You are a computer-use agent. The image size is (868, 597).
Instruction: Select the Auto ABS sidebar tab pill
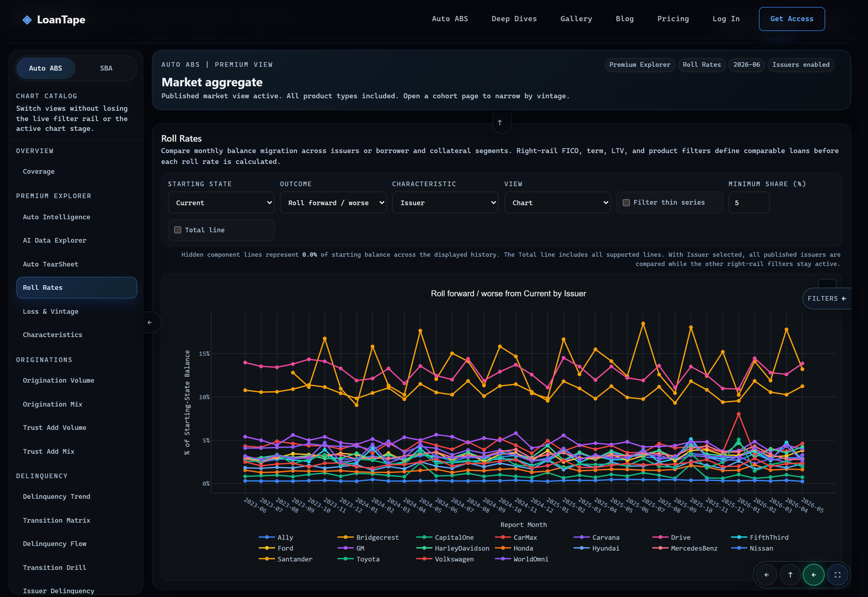(x=46, y=68)
